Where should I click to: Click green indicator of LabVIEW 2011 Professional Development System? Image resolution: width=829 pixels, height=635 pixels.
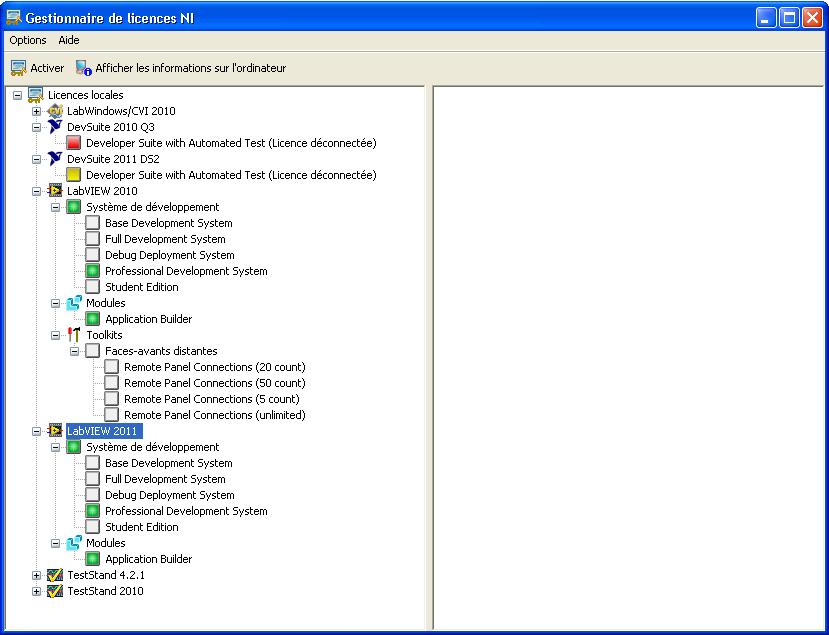(x=93, y=511)
